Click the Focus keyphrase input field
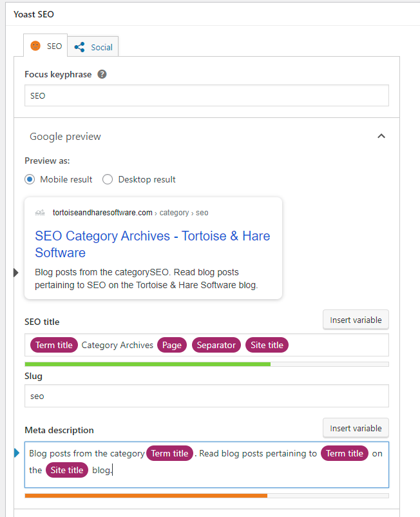Image resolution: width=420 pixels, height=517 pixels. click(207, 95)
